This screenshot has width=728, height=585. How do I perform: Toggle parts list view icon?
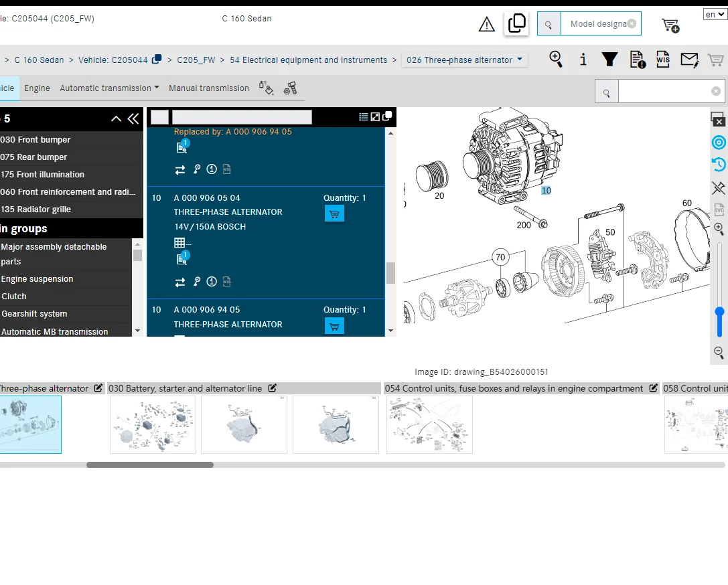click(x=364, y=117)
